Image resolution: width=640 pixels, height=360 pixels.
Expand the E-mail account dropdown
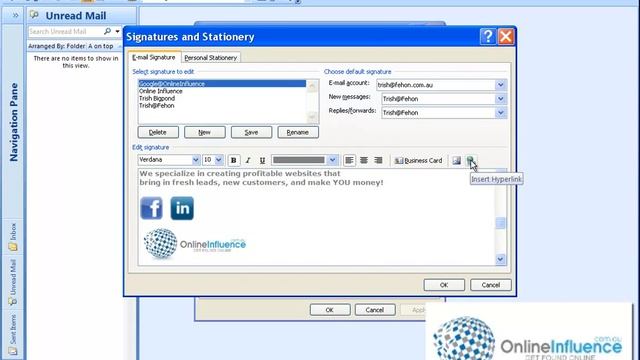(x=500, y=85)
